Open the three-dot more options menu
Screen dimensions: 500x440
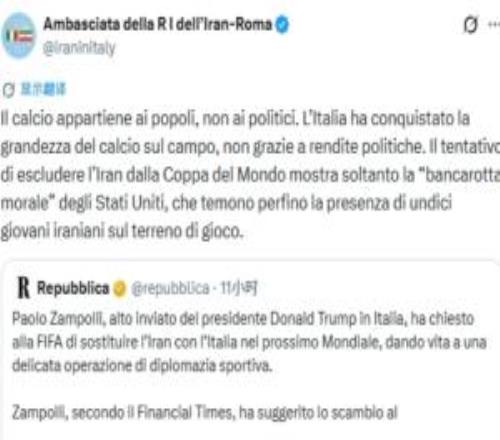coord(494,24)
